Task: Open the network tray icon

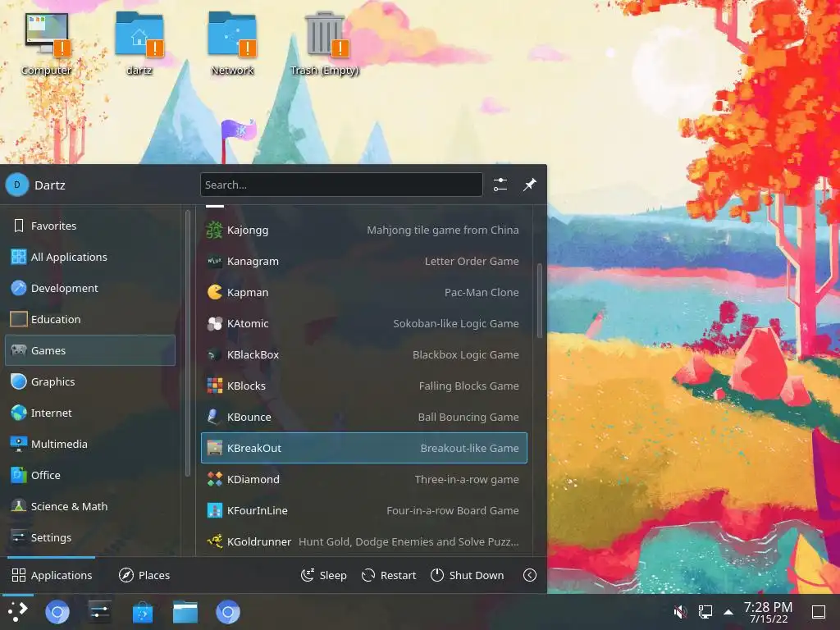Action: coord(705,612)
